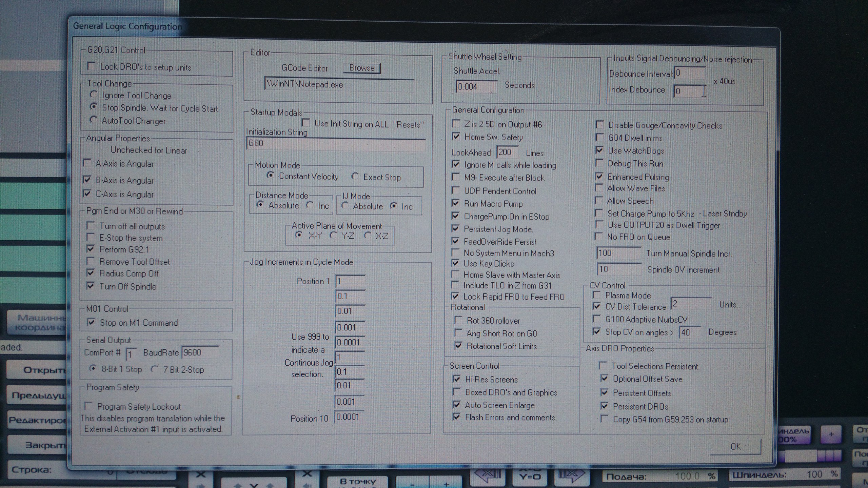Enable Lock DRO's to setup units
Screen dimensions: 868x488
click(x=91, y=66)
